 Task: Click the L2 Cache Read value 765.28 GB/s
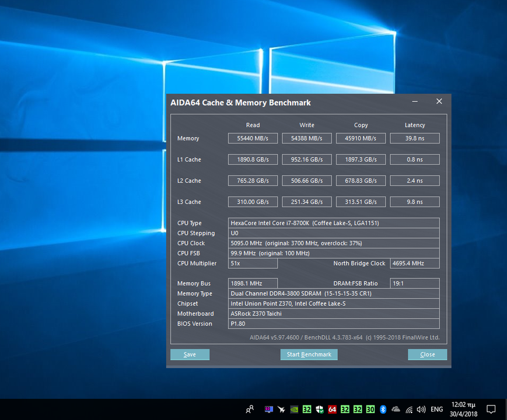(x=253, y=181)
